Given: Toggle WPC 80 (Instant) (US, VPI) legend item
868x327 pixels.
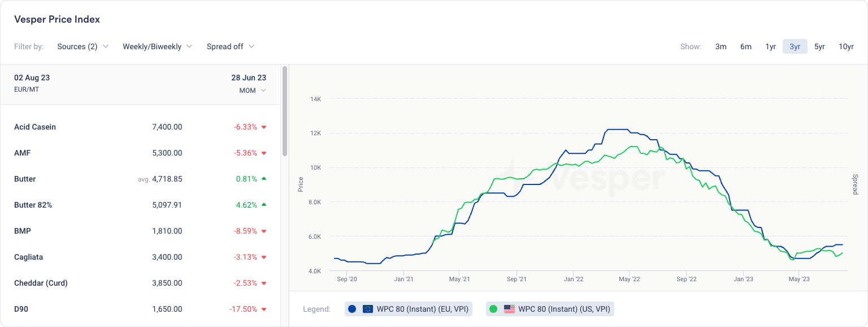Looking at the screenshot, I should (x=550, y=309).
